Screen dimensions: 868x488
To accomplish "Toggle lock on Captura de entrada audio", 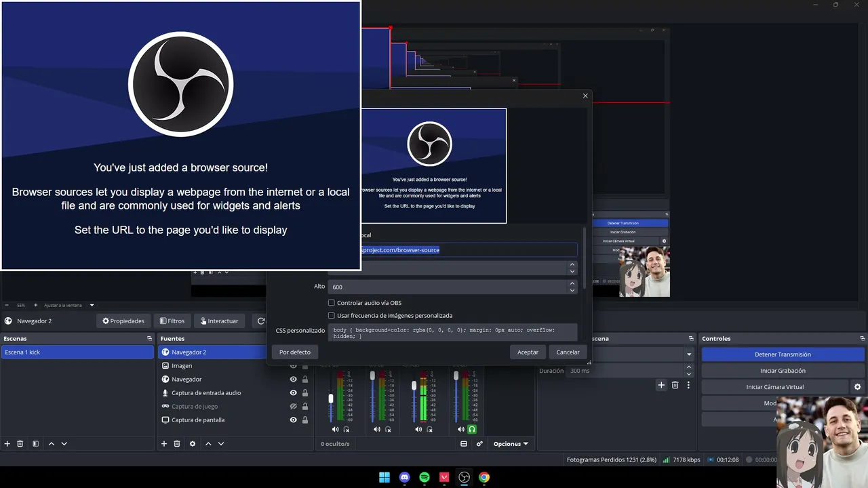I will pos(305,392).
